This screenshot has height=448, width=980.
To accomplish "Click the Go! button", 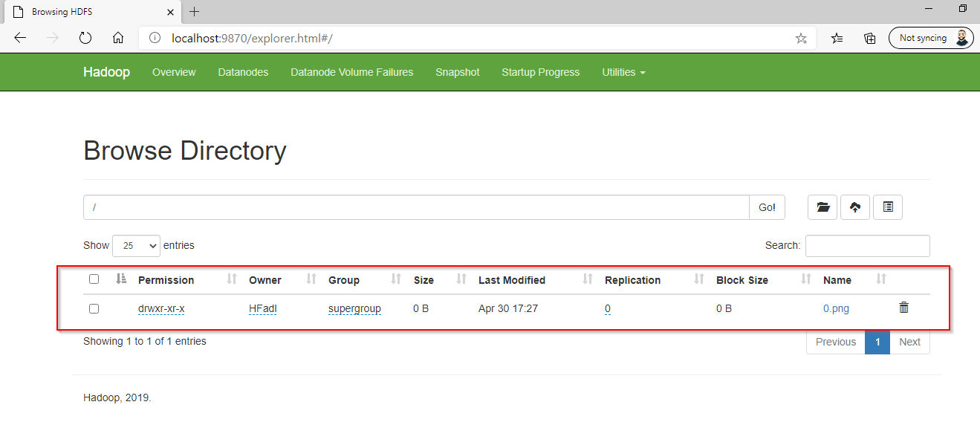I will point(767,207).
